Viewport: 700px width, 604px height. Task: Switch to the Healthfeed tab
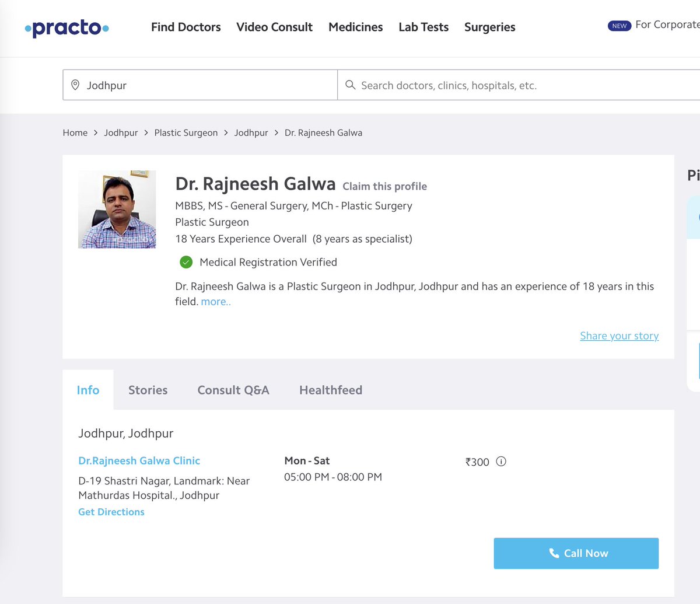[331, 390]
